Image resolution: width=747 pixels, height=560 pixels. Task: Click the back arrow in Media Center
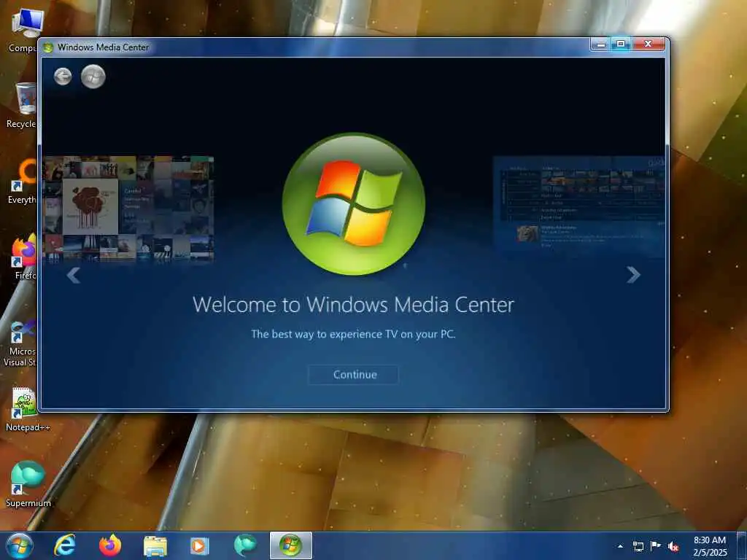tap(63, 76)
